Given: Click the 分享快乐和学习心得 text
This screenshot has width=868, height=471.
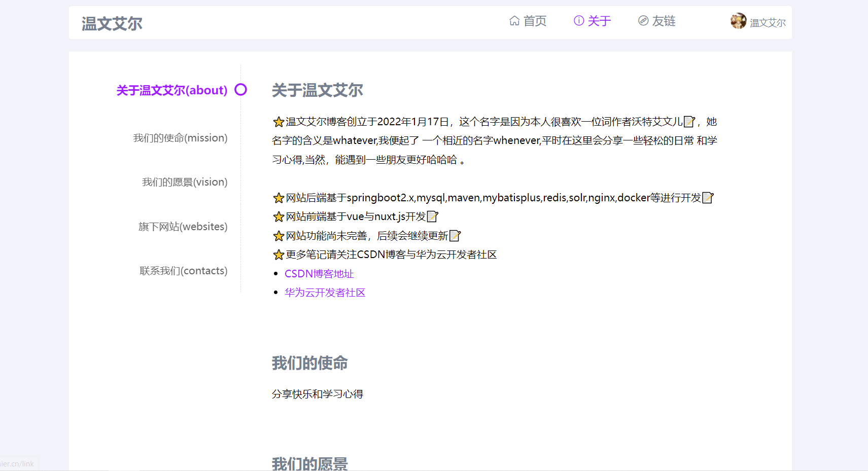Looking at the screenshot, I should [x=318, y=394].
